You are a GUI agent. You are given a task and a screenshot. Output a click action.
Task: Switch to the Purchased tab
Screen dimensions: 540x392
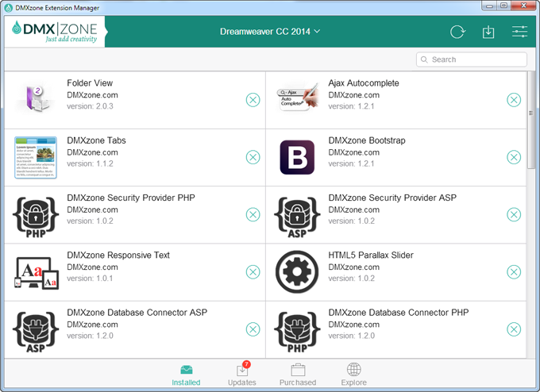(x=298, y=375)
